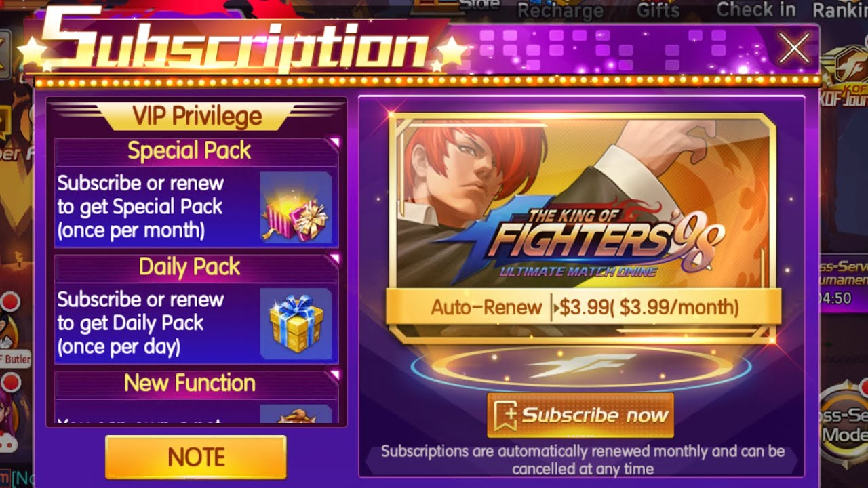Tap the New Function pet icon
868x488 pixels.
(296, 414)
